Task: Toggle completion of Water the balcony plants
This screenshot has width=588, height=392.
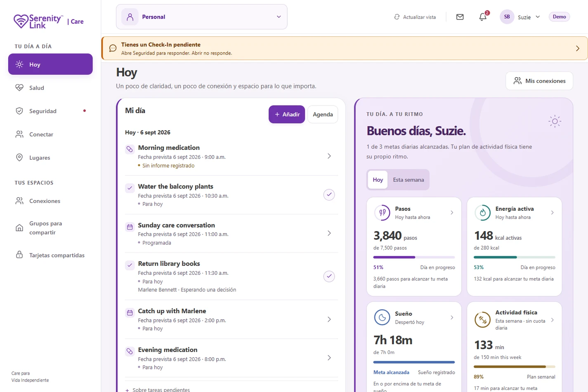Action: 329,195
